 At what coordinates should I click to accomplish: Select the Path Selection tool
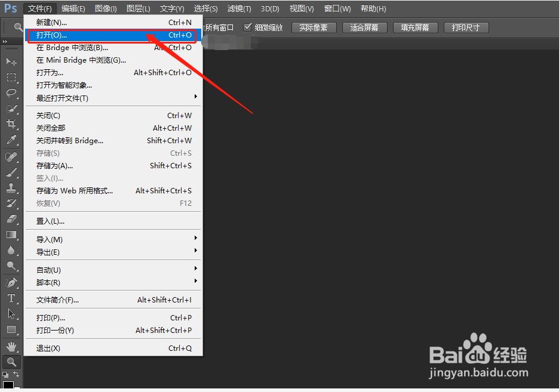pos(11,314)
